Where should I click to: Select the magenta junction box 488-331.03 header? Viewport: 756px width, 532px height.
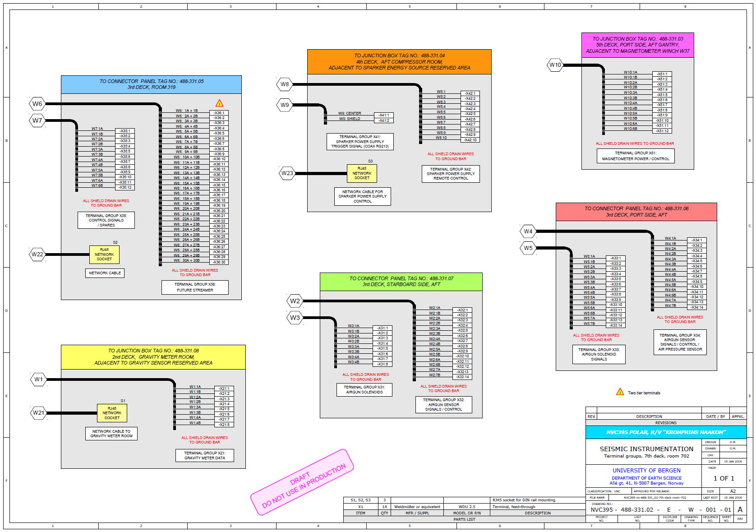click(x=637, y=45)
